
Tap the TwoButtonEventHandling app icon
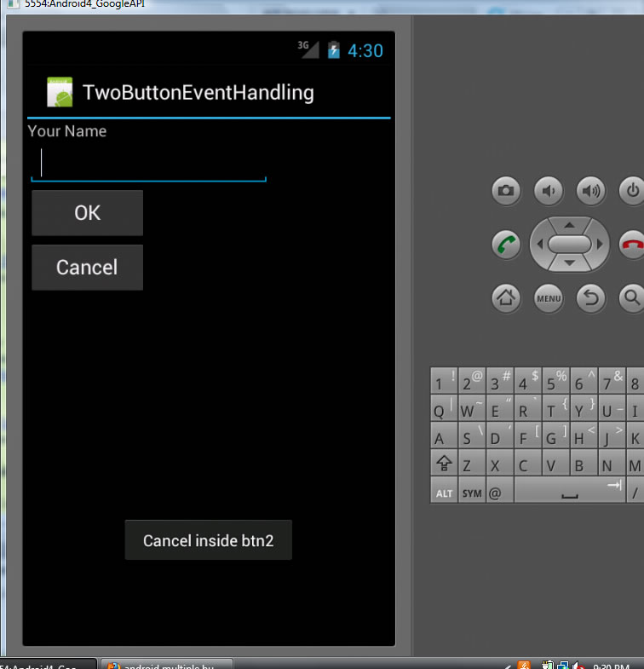(x=60, y=93)
